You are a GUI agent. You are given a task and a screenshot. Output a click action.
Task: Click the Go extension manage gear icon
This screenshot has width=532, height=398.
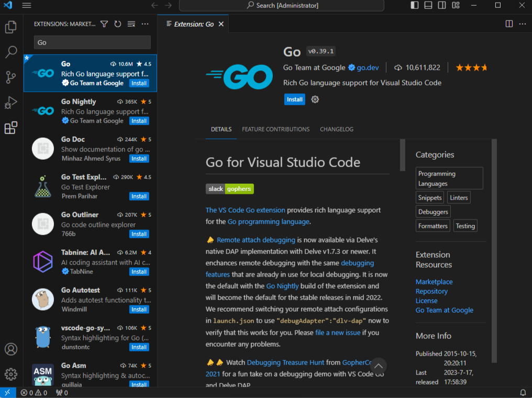tap(315, 99)
